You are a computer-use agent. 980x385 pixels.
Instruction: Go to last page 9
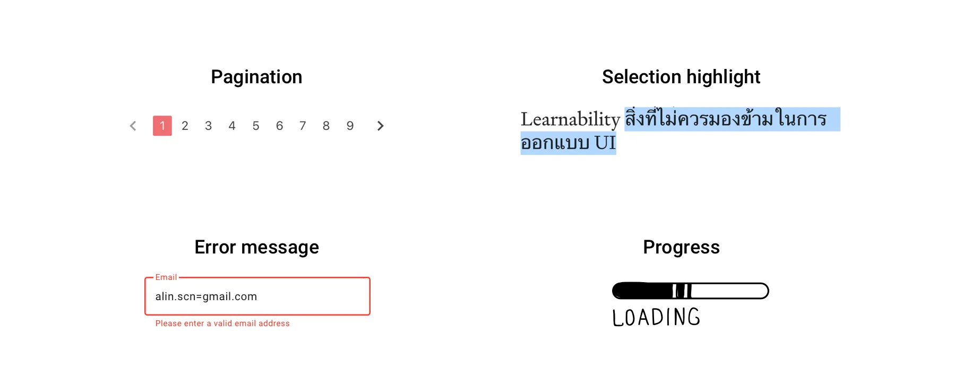[x=350, y=126]
